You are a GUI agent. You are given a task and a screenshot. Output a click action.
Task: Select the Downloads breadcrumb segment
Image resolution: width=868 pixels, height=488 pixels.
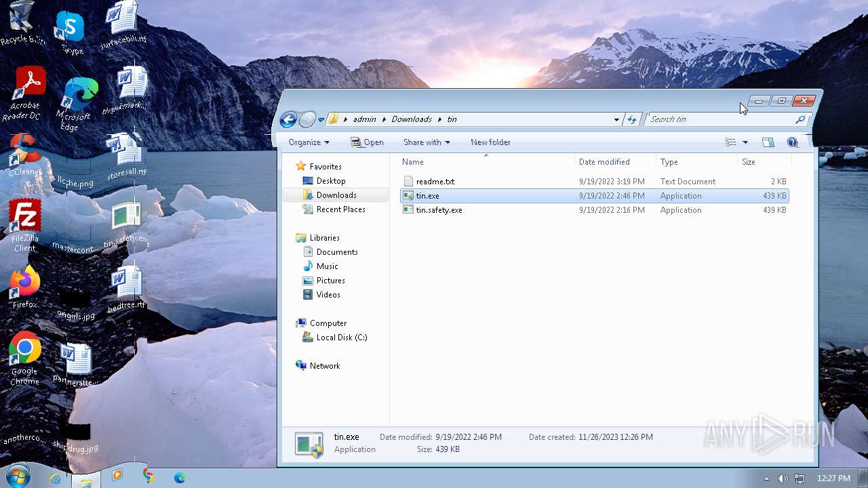pyautogui.click(x=412, y=119)
